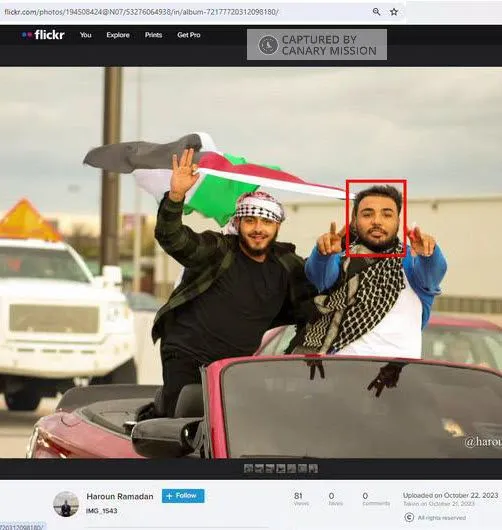Viewport: 502px width, 530px height.
Task: Select Get Pro in the navigation bar
Action: click(x=189, y=35)
